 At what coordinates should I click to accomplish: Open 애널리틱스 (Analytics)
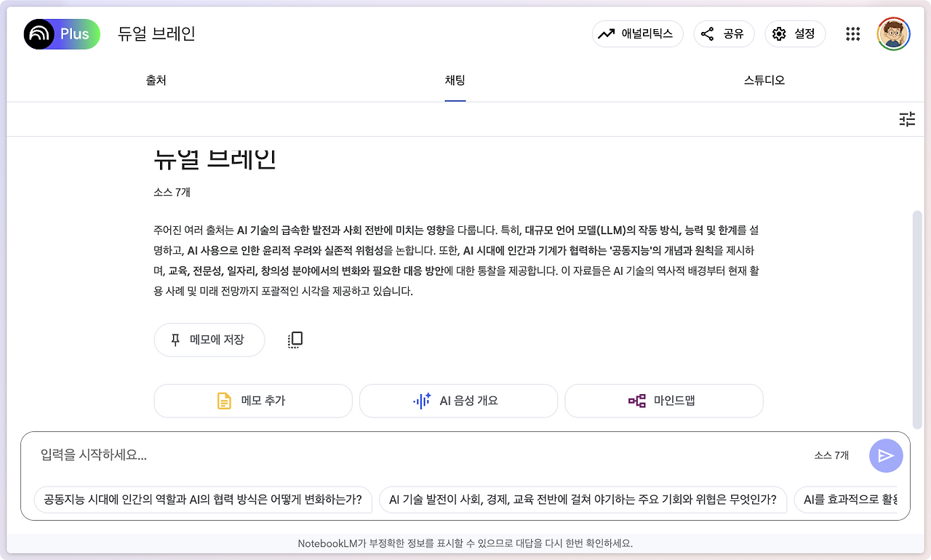638,34
